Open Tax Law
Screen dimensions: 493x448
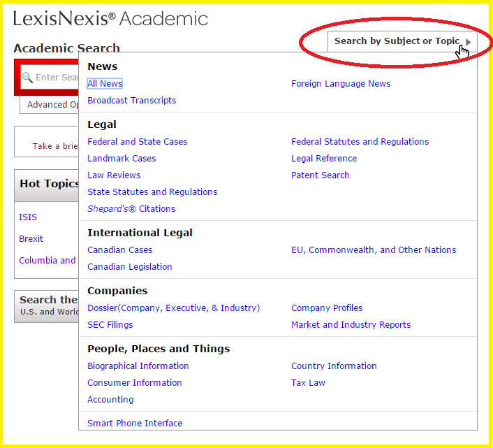(308, 382)
